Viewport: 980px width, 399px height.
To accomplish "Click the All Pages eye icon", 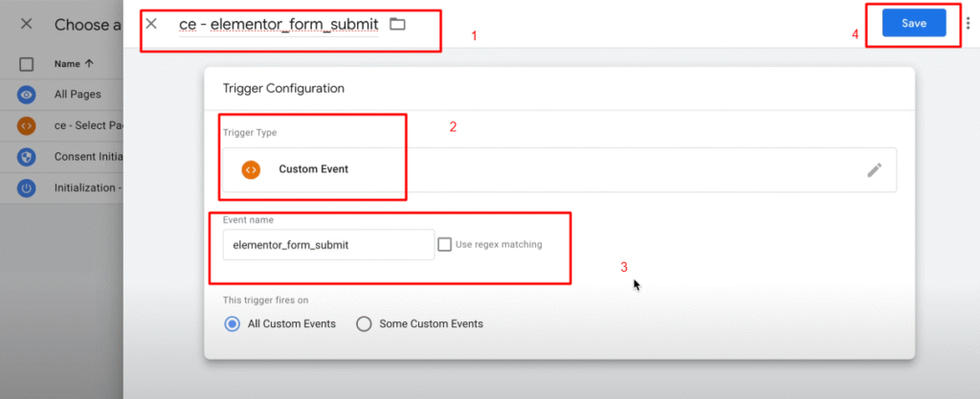I will tap(27, 95).
